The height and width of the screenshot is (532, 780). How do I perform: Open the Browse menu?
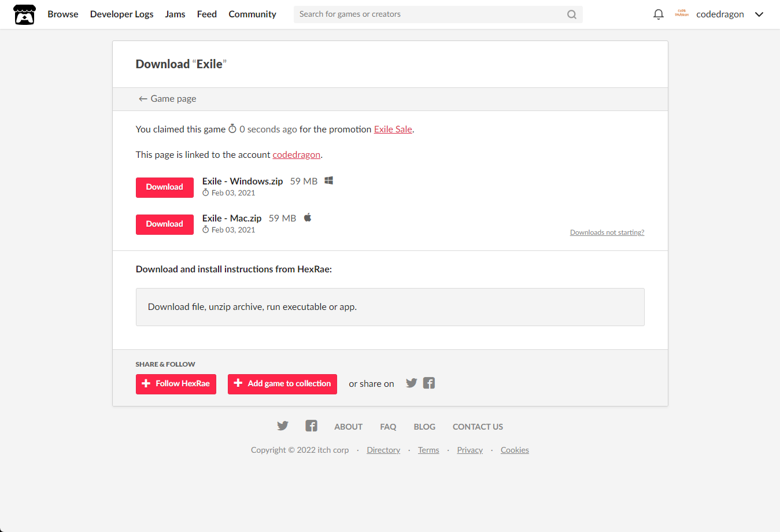(63, 14)
